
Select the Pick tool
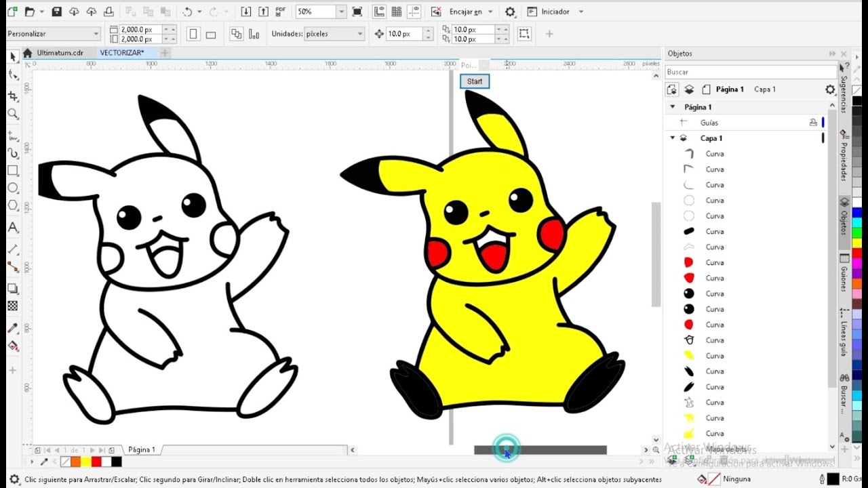[x=13, y=56]
